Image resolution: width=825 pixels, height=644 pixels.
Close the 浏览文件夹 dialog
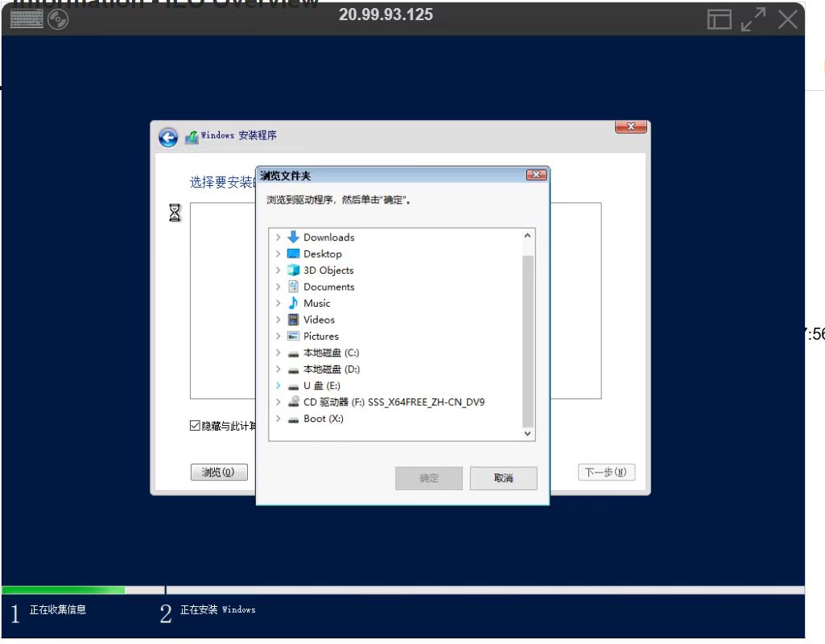coord(536,175)
